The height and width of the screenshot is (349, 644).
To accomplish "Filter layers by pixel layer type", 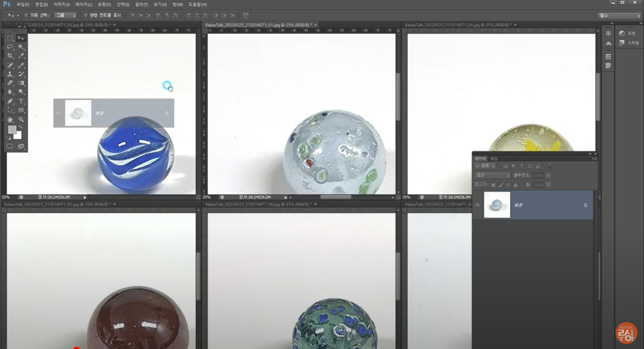I will coord(506,166).
